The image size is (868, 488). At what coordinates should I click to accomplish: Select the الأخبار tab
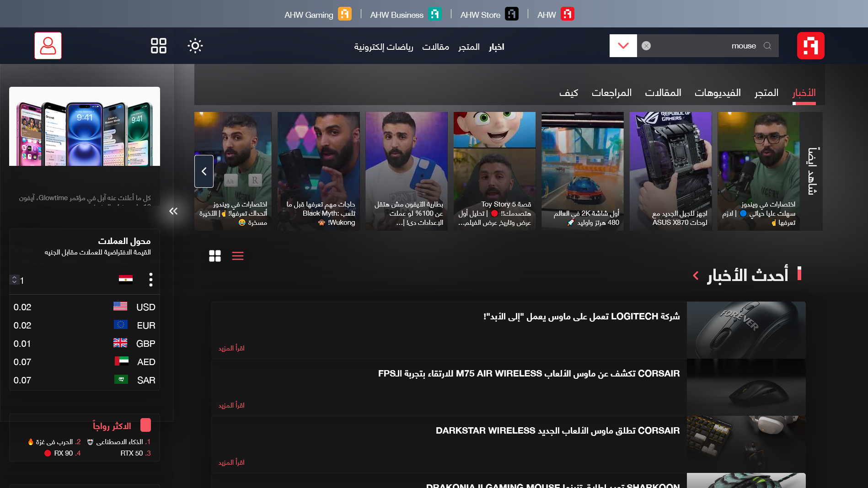click(804, 93)
